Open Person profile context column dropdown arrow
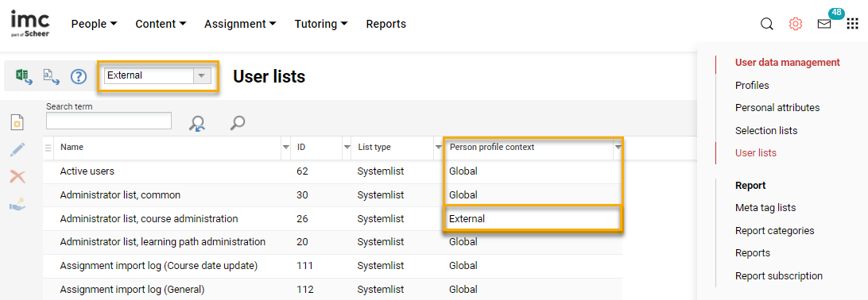The width and height of the screenshot is (868, 300). tap(618, 148)
